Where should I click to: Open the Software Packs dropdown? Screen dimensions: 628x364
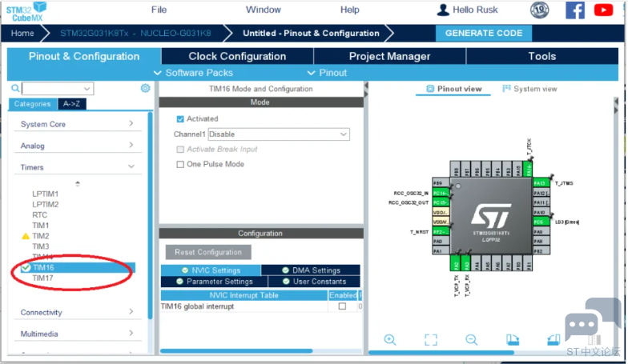coord(194,73)
